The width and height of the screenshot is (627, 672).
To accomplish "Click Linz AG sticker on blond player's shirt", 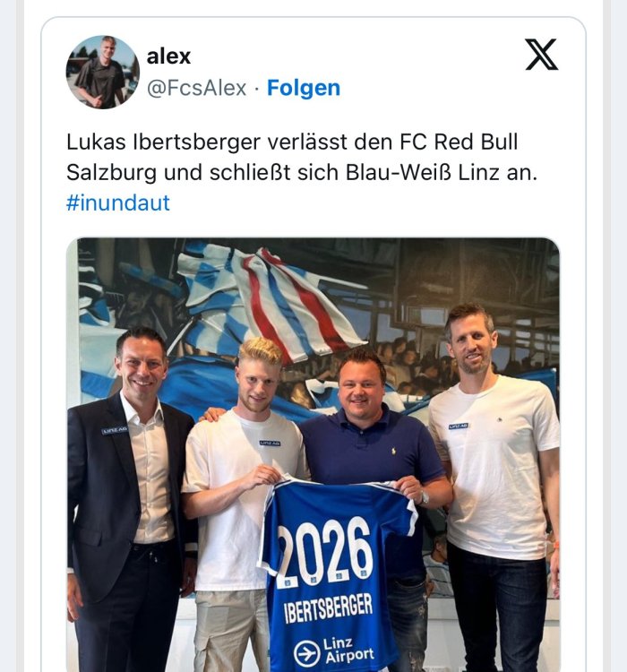I will (270, 443).
